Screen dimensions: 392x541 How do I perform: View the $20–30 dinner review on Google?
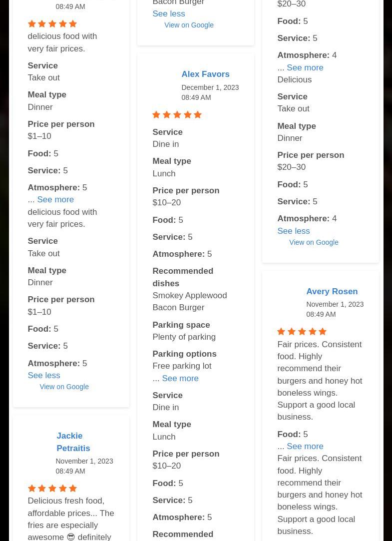coord(314,243)
